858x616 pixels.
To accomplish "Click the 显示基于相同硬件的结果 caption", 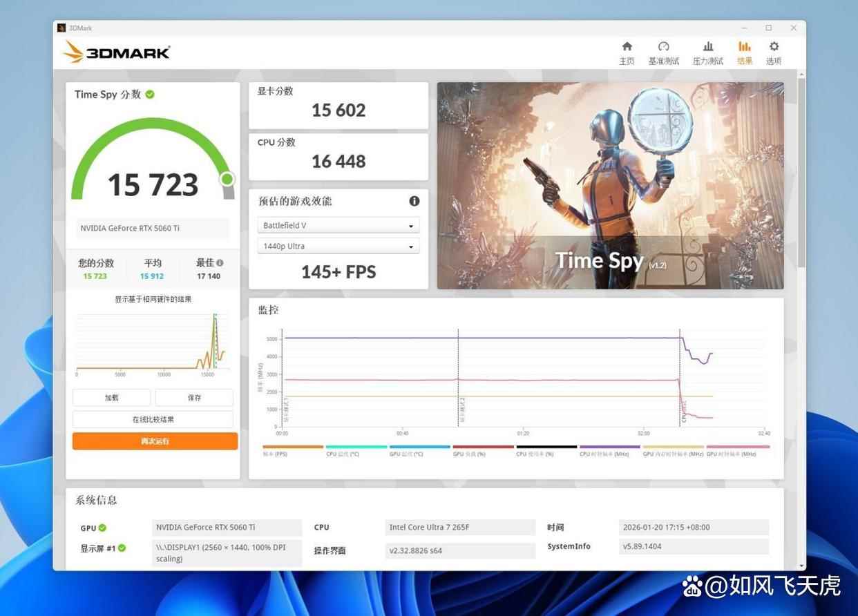I will point(153,300).
